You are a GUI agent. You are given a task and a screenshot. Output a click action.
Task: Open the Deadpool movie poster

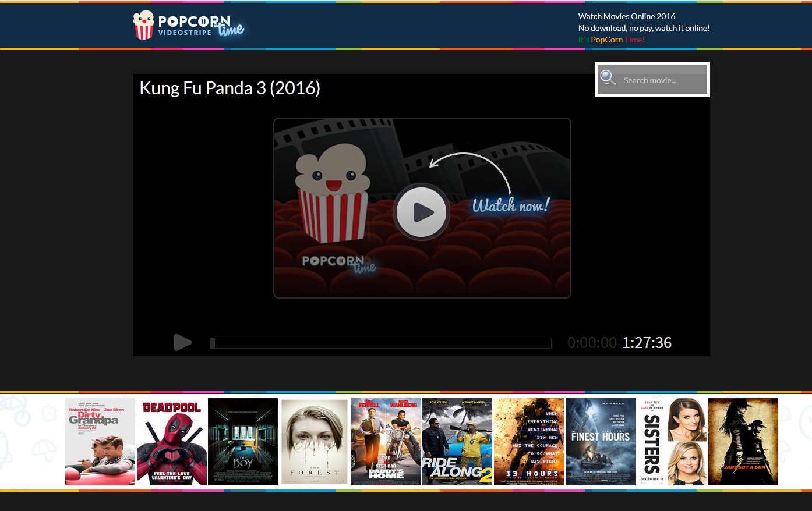point(172,442)
